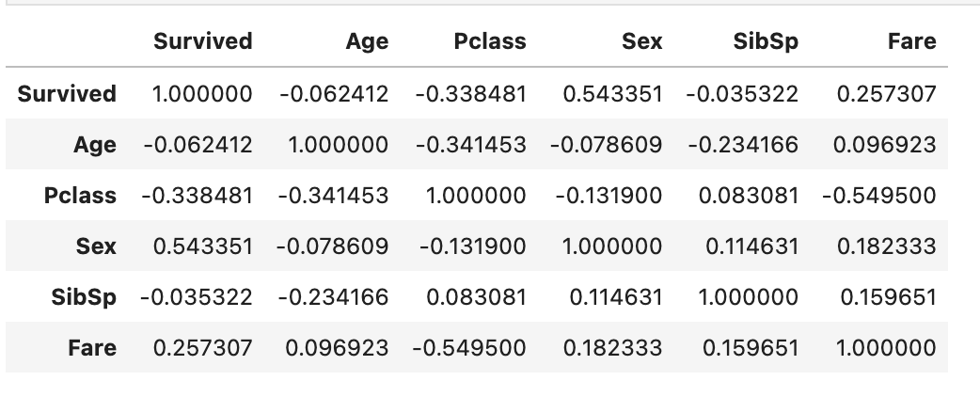Select the Age row label

click(94, 145)
